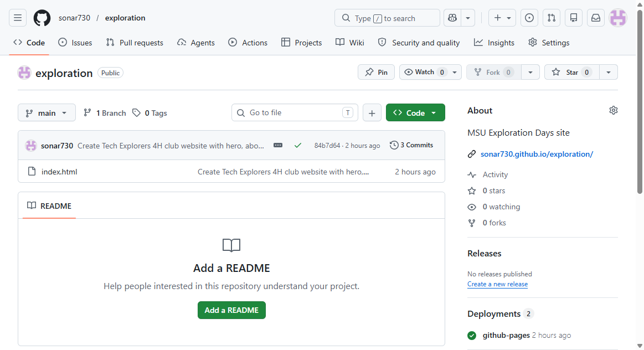Open sonar730 owner in breadcrumb
This screenshot has width=644, height=350.
[x=74, y=18]
